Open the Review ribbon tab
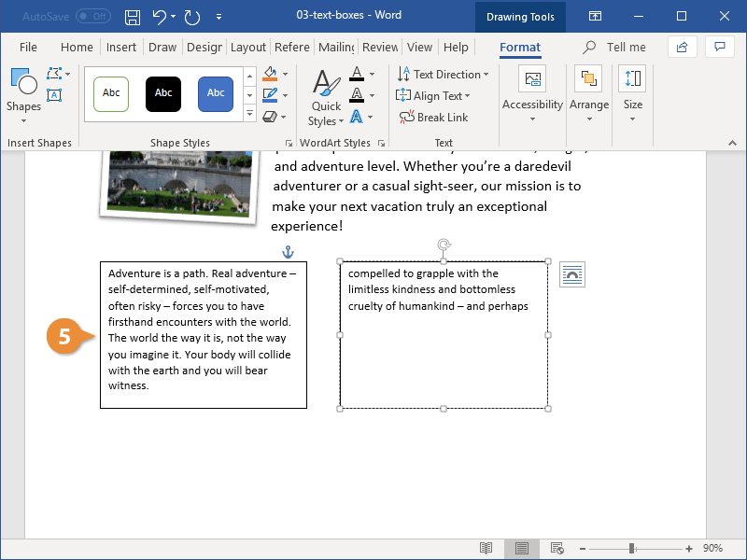Image resolution: width=747 pixels, height=560 pixels. 379,47
